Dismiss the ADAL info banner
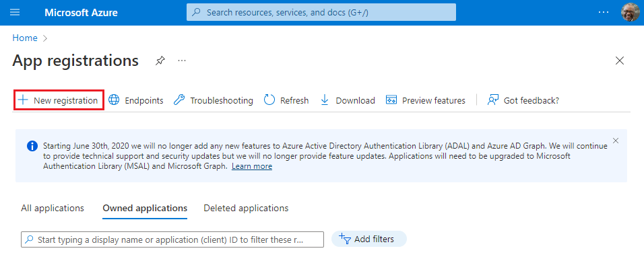 (615, 141)
